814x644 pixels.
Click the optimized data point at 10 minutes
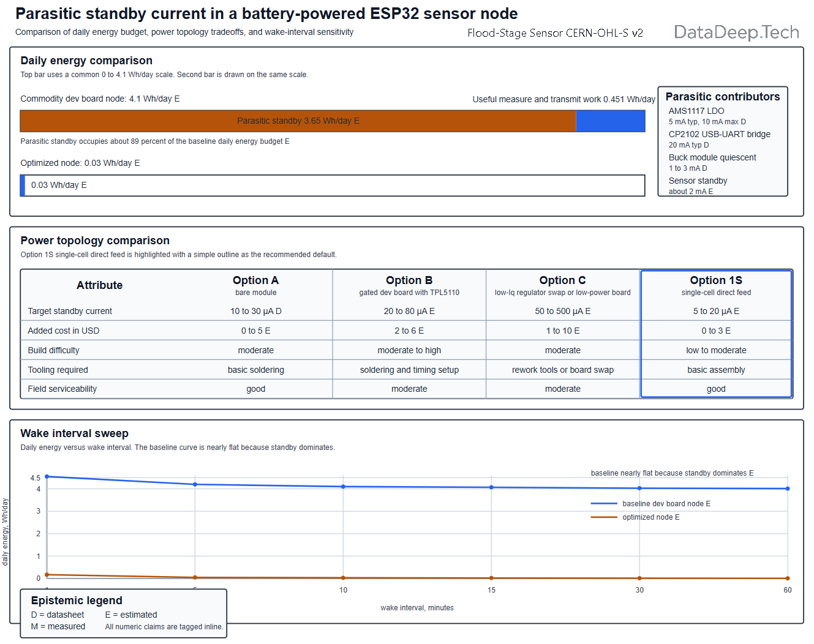tap(343, 578)
